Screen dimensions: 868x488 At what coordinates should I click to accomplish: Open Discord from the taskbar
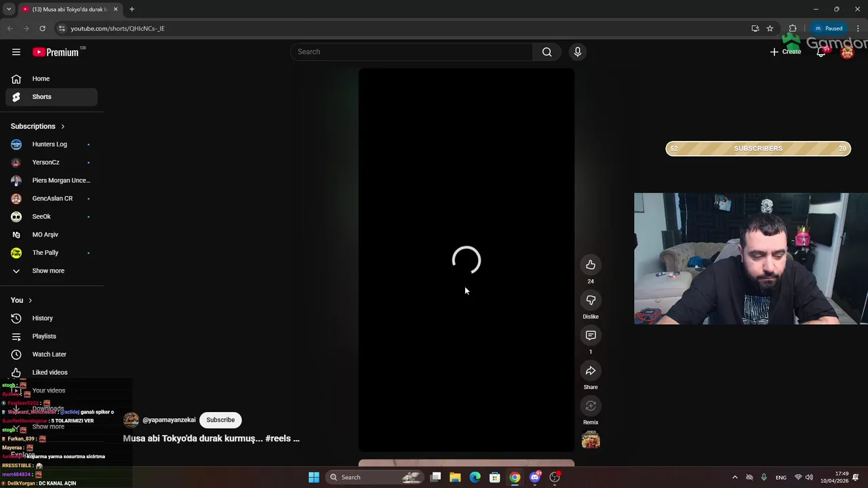[535, 477]
